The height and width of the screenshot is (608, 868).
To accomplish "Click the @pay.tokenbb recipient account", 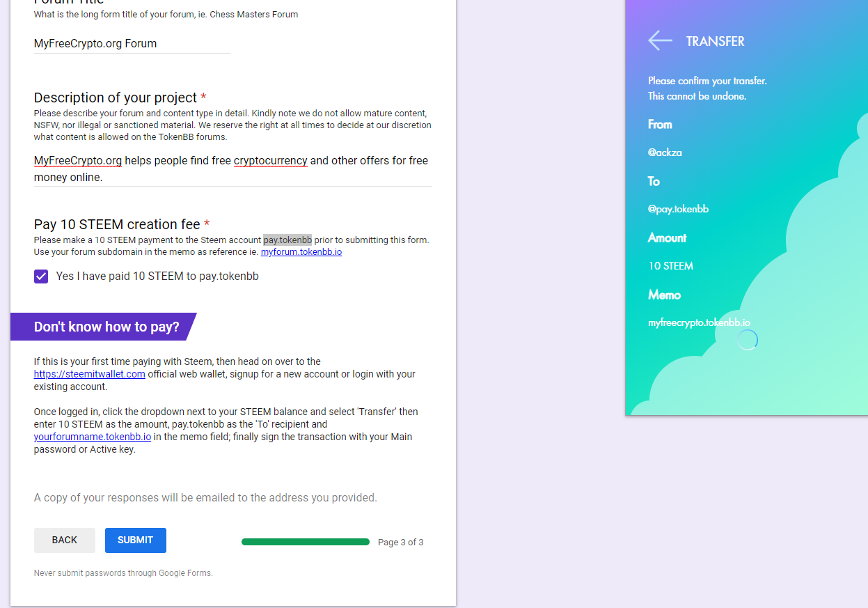I will 678,209.
